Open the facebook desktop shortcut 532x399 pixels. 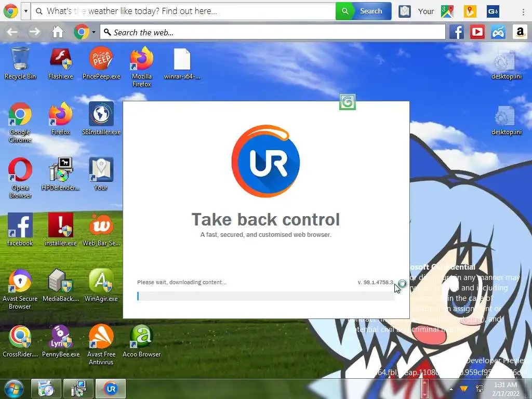click(x=20, y=230)
